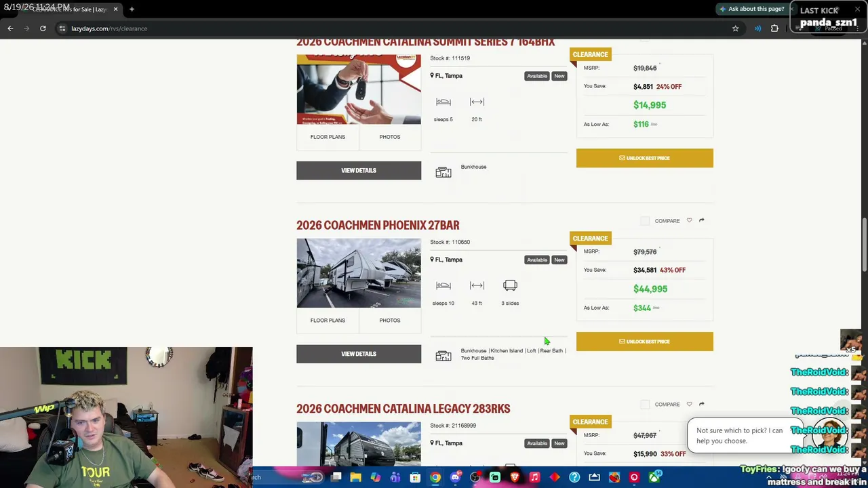This screenshot has width=868, height=488.
Task: View Details for the Catalina Summit 164BHX
Action: [359, 170]
